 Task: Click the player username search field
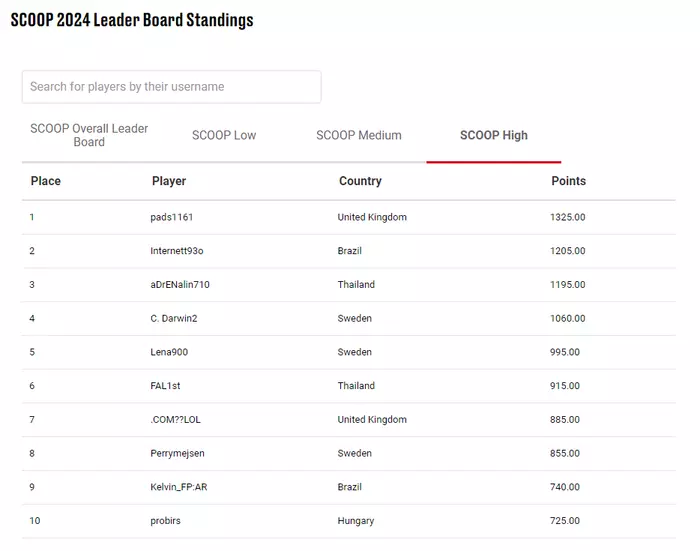click(x=171, y=87)
